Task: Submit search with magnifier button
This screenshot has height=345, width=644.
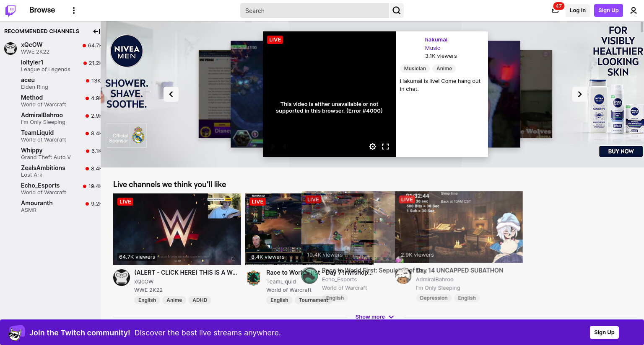Action: 397,10
